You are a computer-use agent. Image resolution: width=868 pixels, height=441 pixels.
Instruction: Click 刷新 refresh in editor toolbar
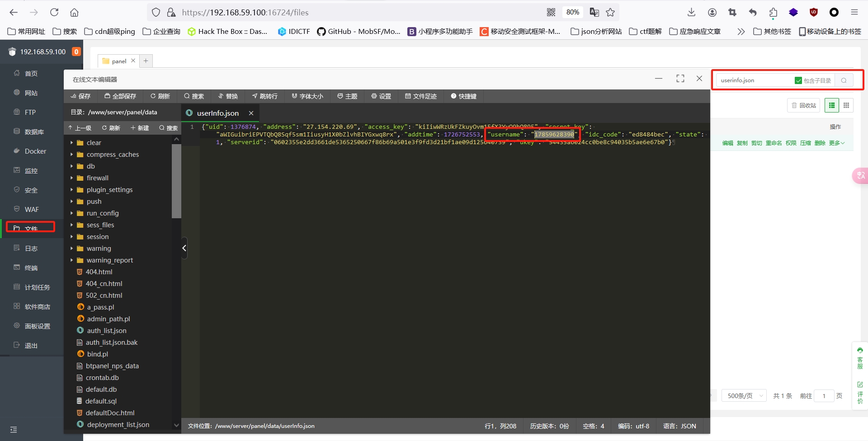[x=160, y=96]
